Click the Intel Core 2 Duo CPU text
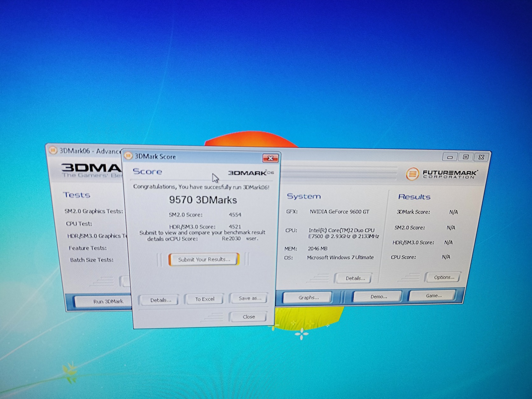 click(x=344, y=233)
